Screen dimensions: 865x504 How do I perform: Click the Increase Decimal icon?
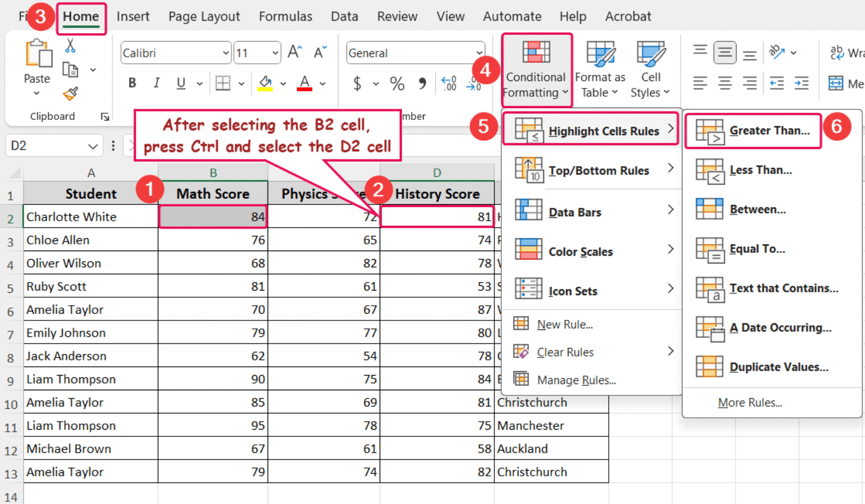pos(449,83)
